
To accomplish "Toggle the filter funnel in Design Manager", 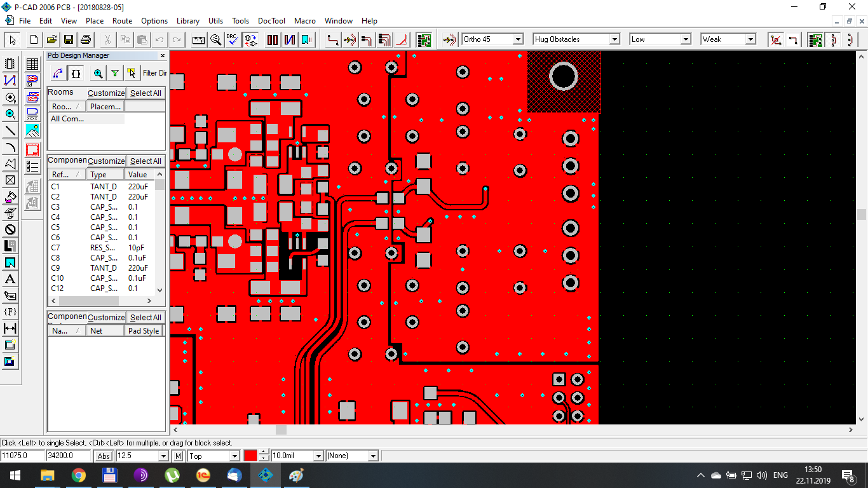I will (x=114, y=73).
